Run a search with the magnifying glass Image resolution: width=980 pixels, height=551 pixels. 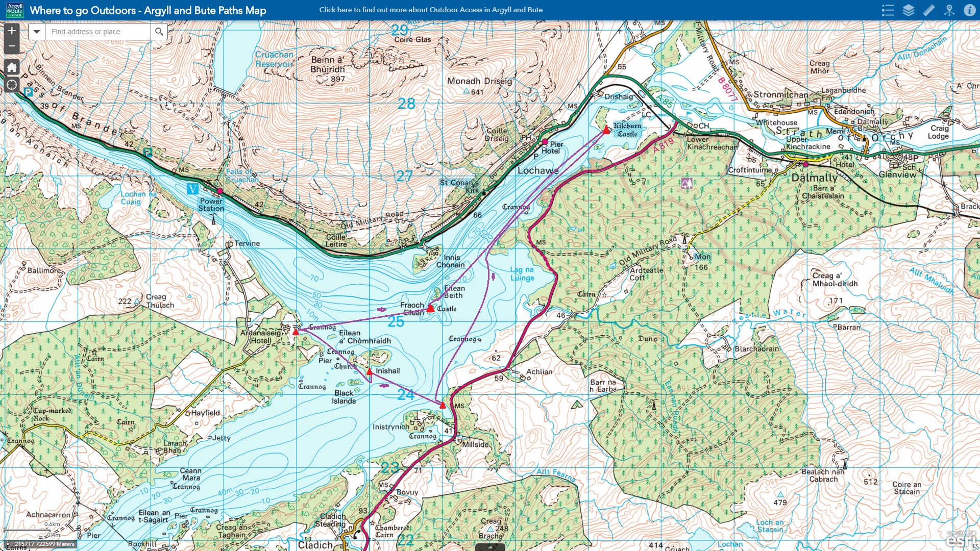click(x=159, y=32)
